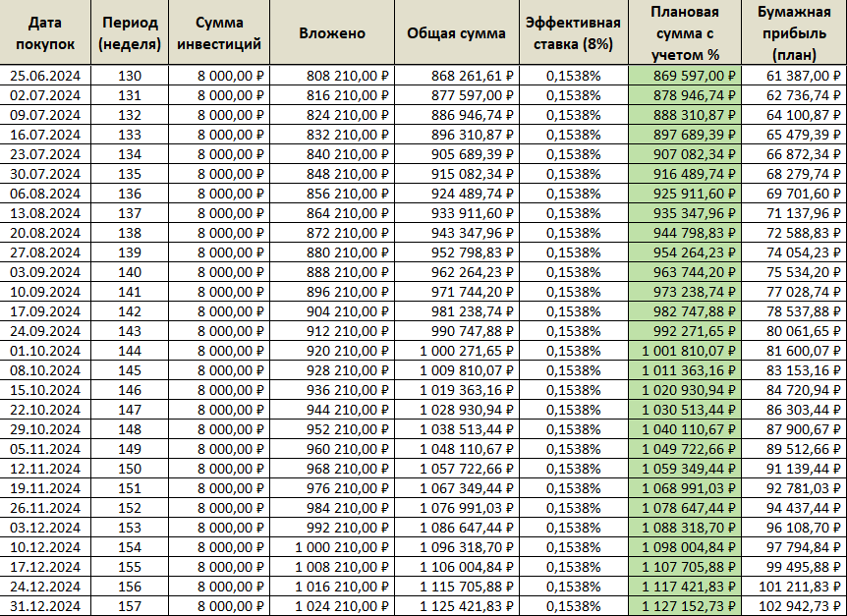Image resolution: width=847 pixels, height=616 pixels.
Task: Select week number 150 cell
Action: pos(130,469)
